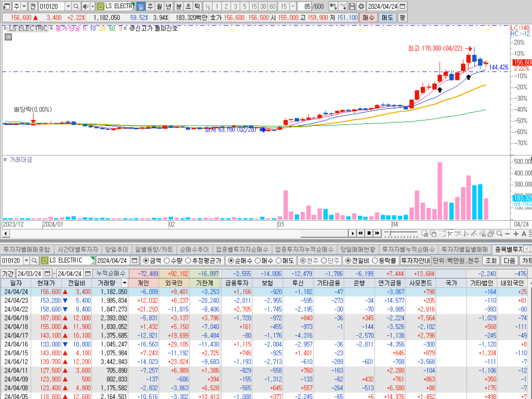Screen dimensions: 532x399
Task: Select the 순매수 radio button
Action: pos(231,261)
